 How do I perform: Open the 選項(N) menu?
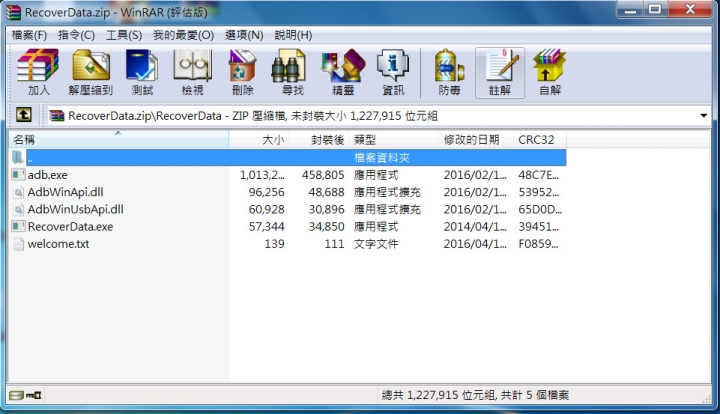tap(244, 35)
